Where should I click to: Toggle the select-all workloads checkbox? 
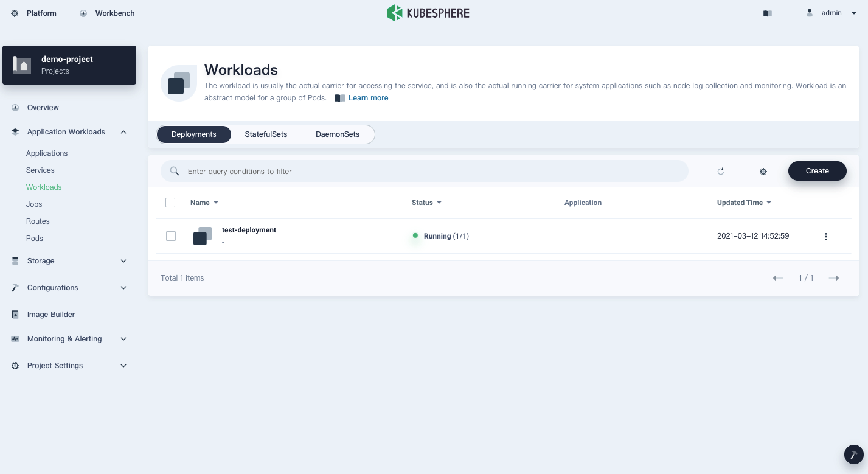[170, 203]
